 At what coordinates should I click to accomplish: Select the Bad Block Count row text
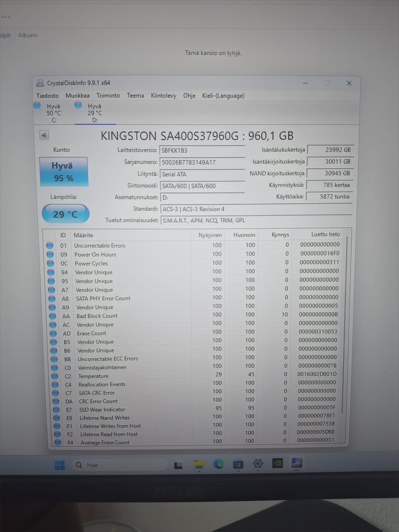[97, 316]
